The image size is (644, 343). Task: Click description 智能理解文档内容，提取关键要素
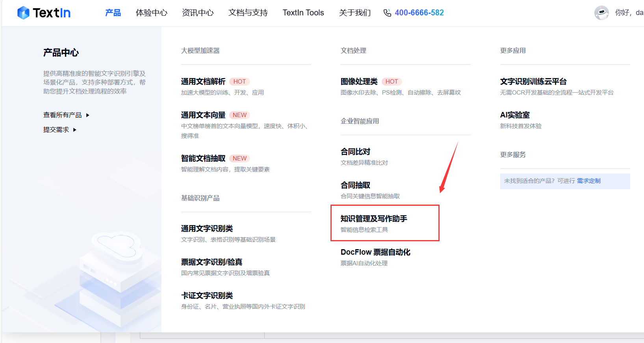point(225,170)
